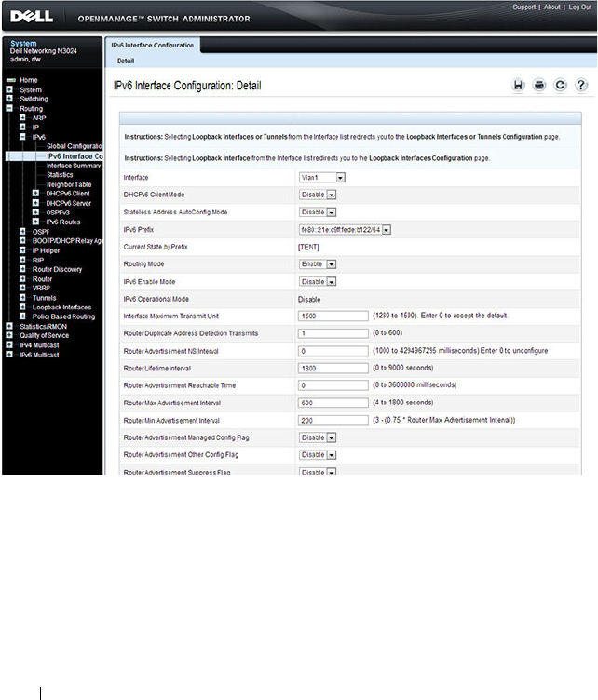598x700 pixels.
Task: Expand the OSPFv3 node
Action: click(35, 212)
